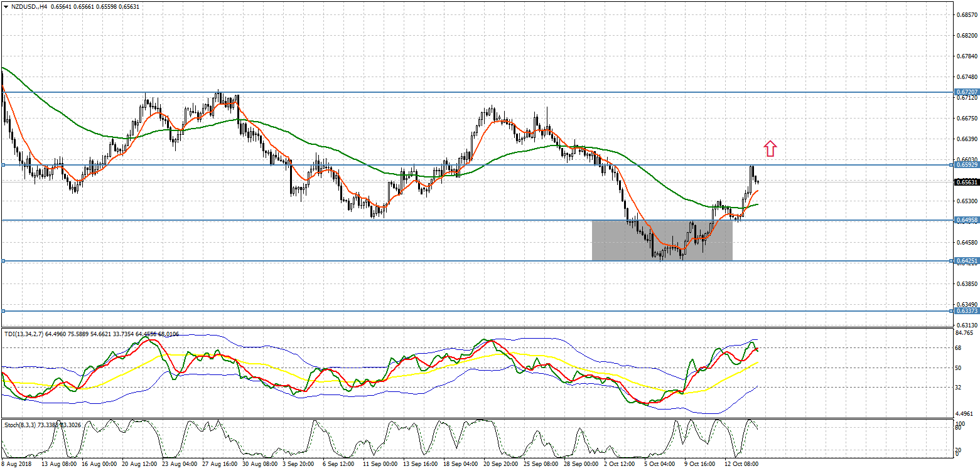Screen dimensions: 980x471
Task: Click left anchor handle of 0.64251 line
Action: coord(3,260)
